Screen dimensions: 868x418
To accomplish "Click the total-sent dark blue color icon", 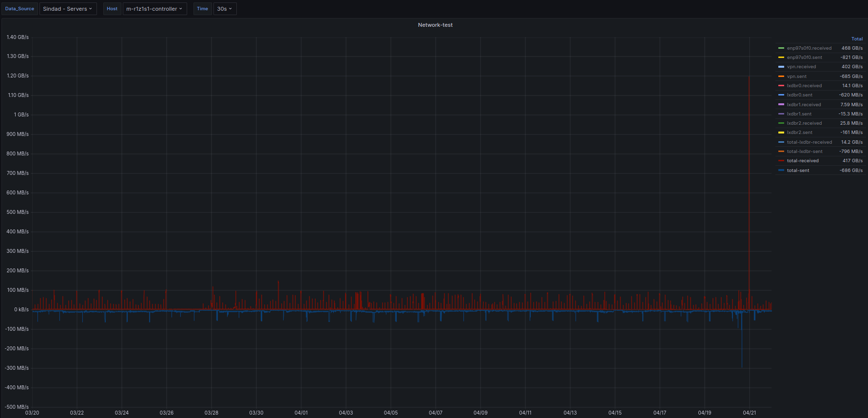I will coord(781,171).
